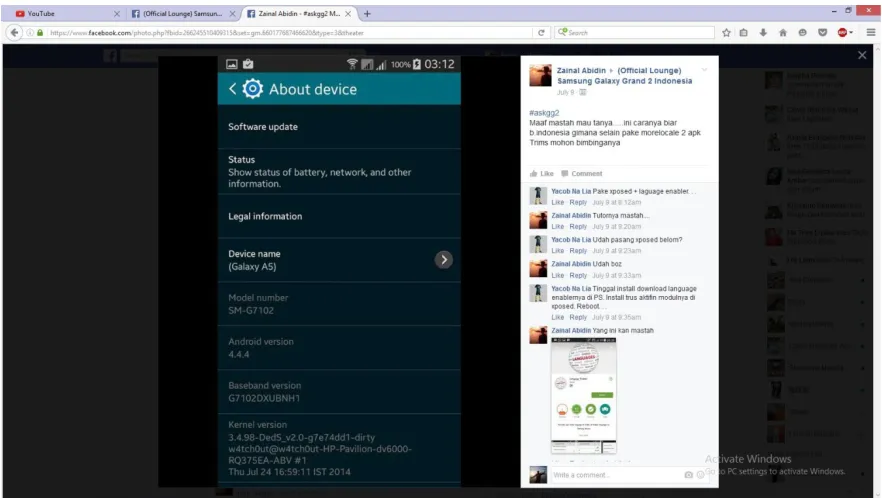Screen dimensions: 882x498
Task: Bookmark this page with the star icon
Action: coord(726,33)
